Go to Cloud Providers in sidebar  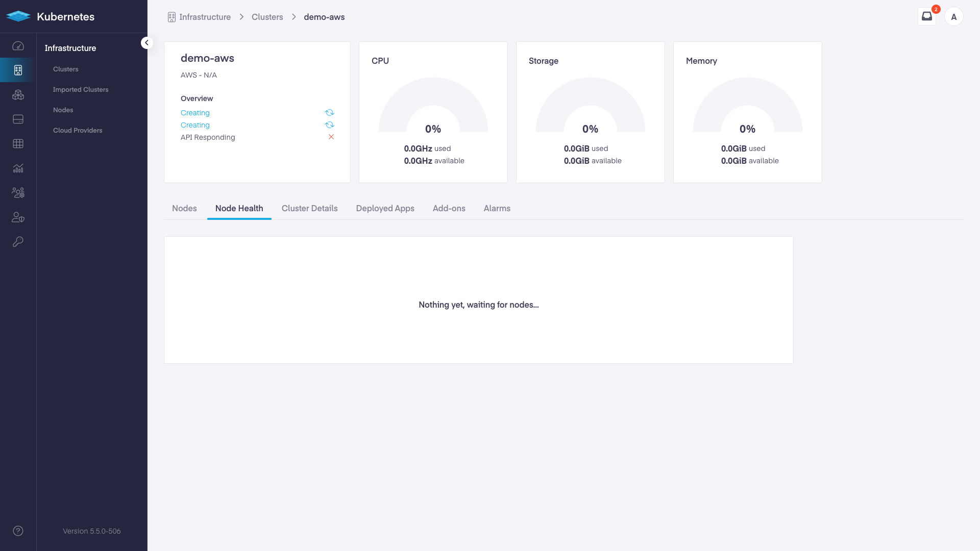[78, 130]
